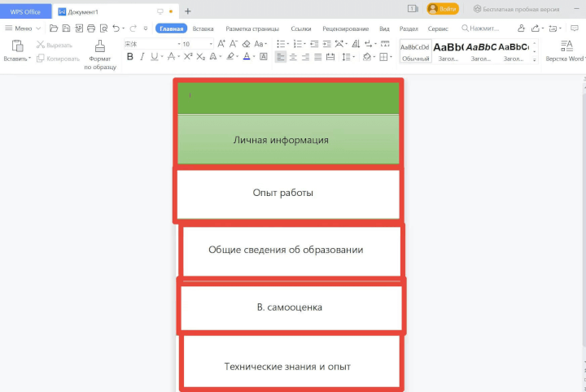Viewport: 586px width, 392px height.
Task: Undo the last action
Action: pos(116,28)
